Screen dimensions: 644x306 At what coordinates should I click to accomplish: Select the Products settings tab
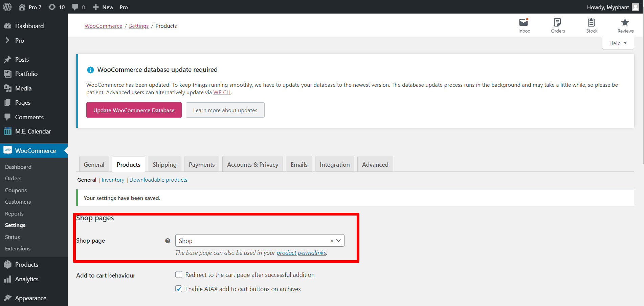pyautogui.click(x=129, y=164)
